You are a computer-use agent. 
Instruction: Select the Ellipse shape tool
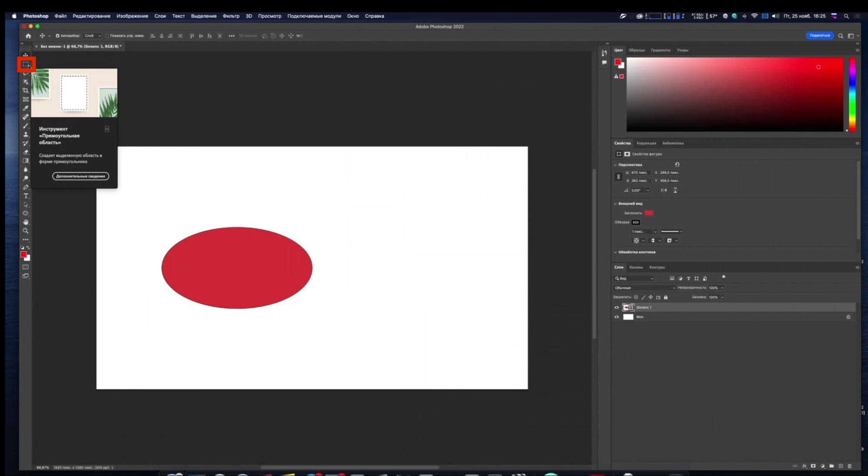(x=26, y=213)
